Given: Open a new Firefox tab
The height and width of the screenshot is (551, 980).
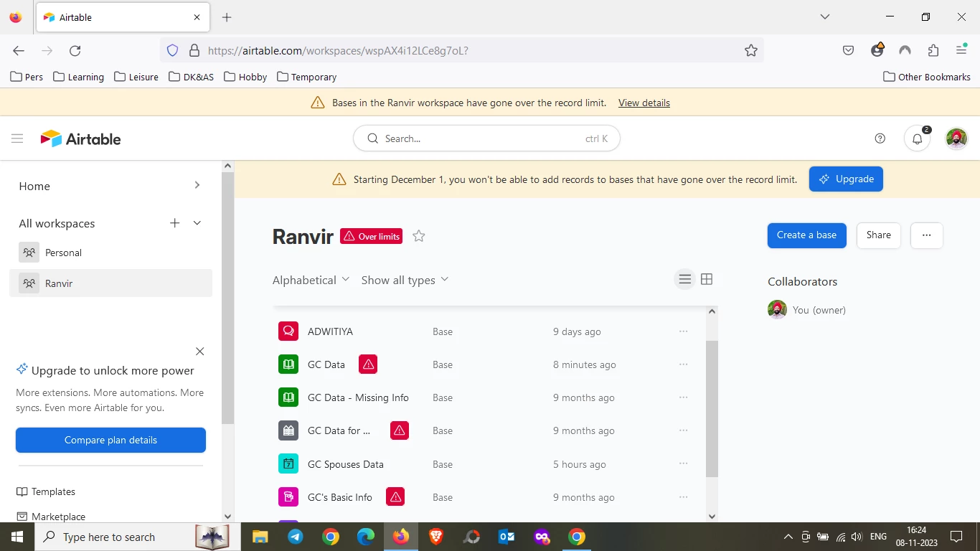Looking at the screenshot, I should tap(227, 17).
